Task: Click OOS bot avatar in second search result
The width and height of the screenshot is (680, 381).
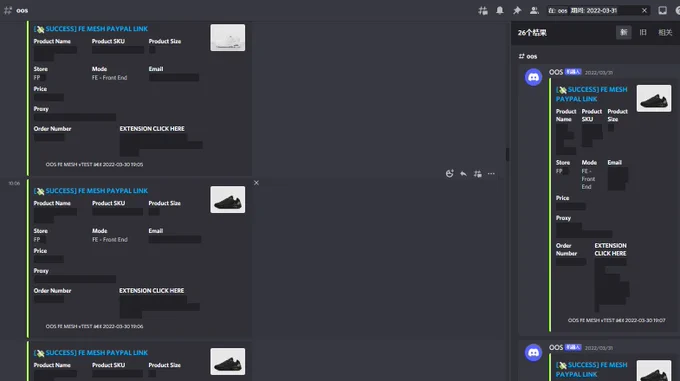Action: [x=533, y=352]
